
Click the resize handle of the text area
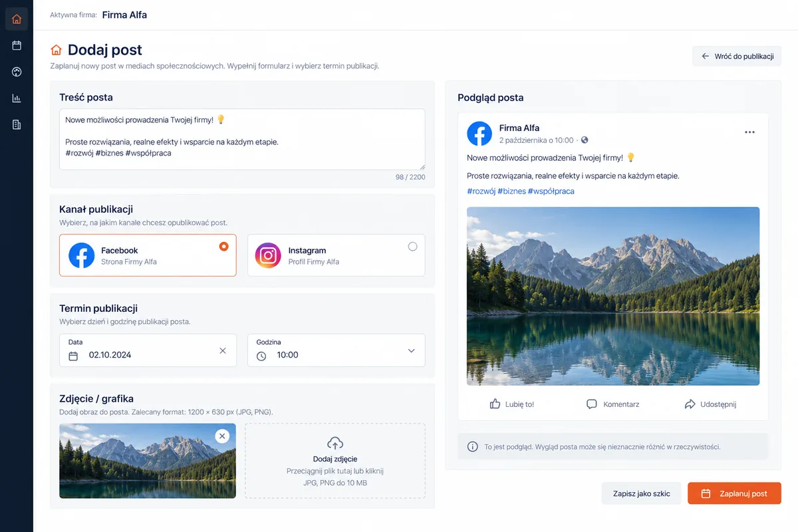point(422,166)
